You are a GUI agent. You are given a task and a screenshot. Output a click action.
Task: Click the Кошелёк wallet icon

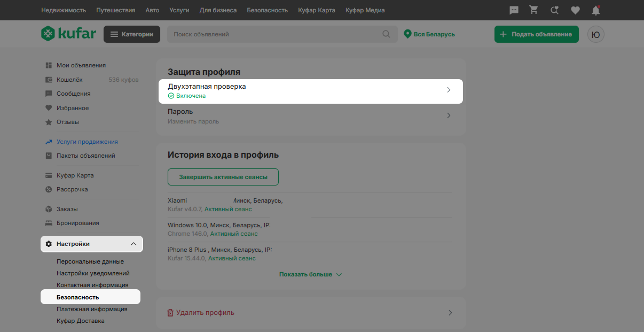49,80
